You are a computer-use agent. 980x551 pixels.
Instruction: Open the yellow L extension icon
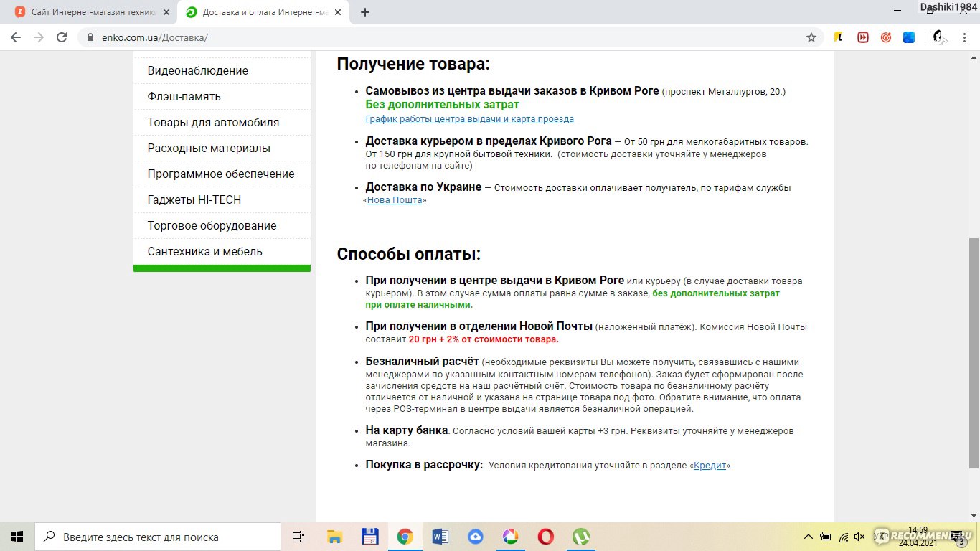tap(838, 37)
